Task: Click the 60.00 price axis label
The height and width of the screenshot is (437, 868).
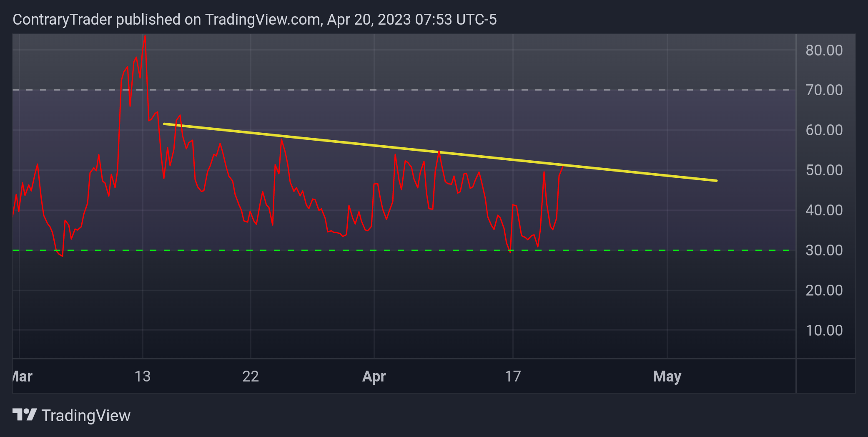Action: click(x=824, y=130)
